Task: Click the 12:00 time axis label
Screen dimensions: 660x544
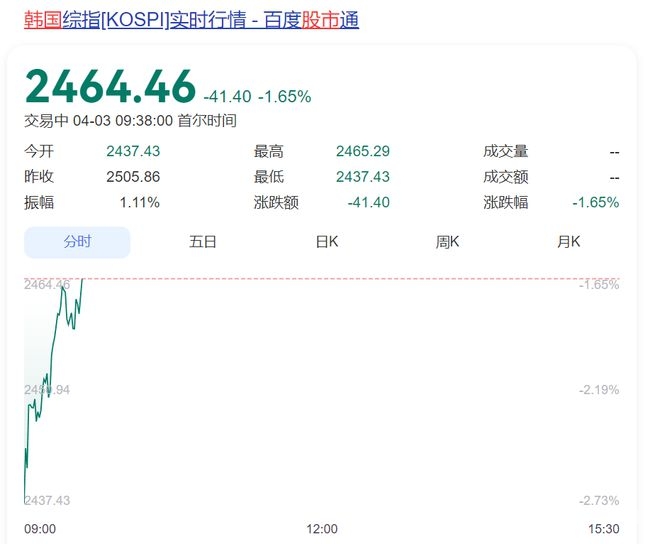Action: point(322,529)
